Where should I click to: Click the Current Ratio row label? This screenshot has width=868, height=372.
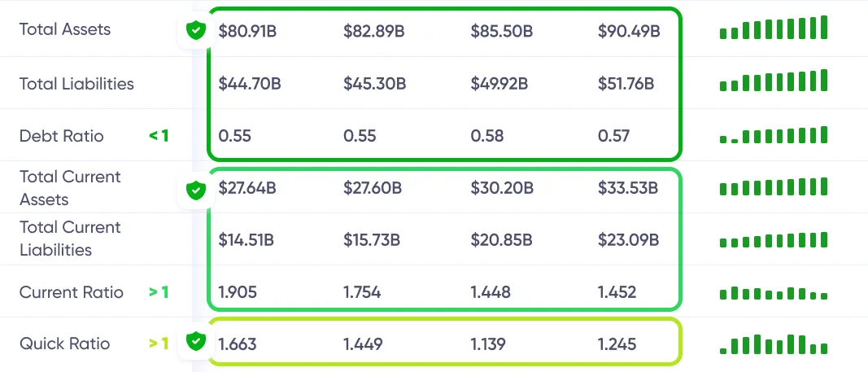[x=72, y=292]
